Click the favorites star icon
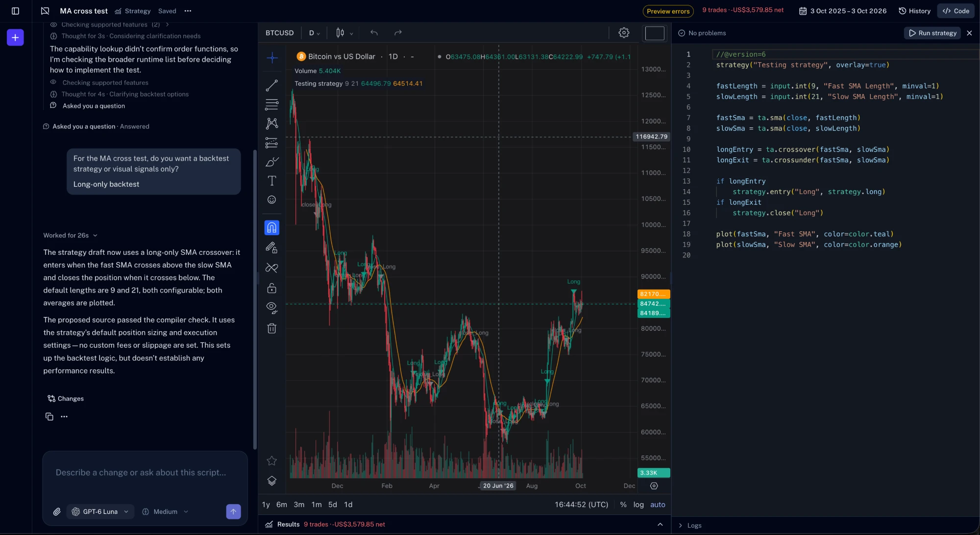The height and width of the screenshot is (535, 980). pyautogui.click(x=272, y=461)
